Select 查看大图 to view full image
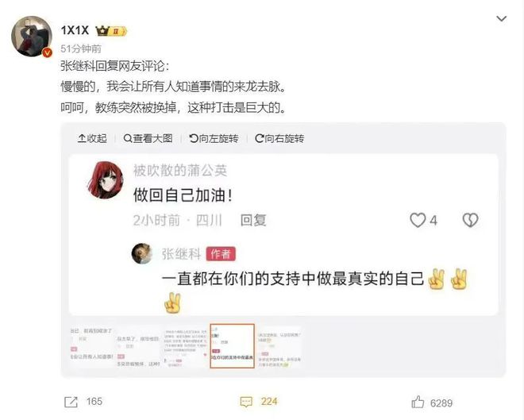This screenshot has height=420, width=524. coord(148,138)
